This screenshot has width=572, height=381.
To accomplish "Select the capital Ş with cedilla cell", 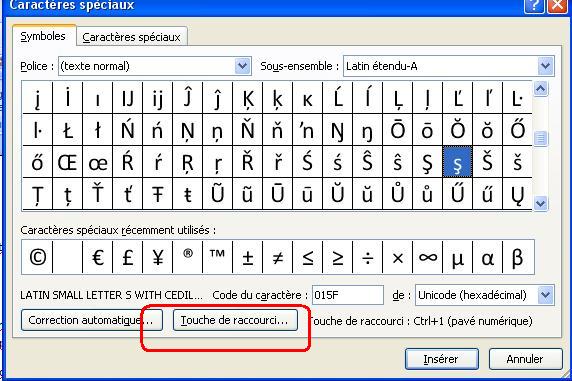I will [x=428, y=162].
